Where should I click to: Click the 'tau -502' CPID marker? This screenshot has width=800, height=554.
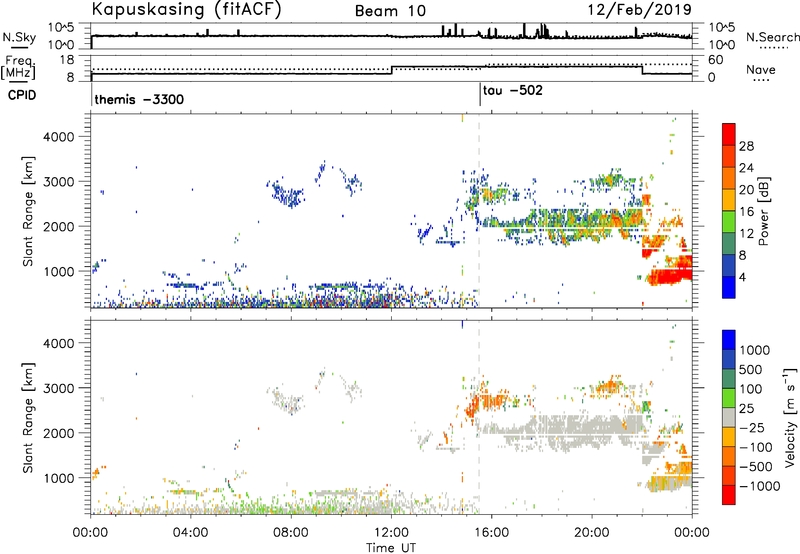click(x=513, y=91)
